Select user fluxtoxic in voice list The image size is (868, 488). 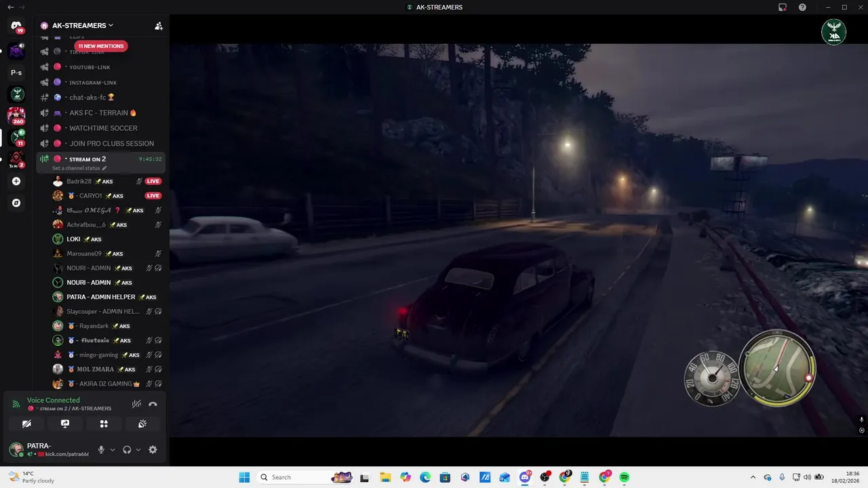108,340
